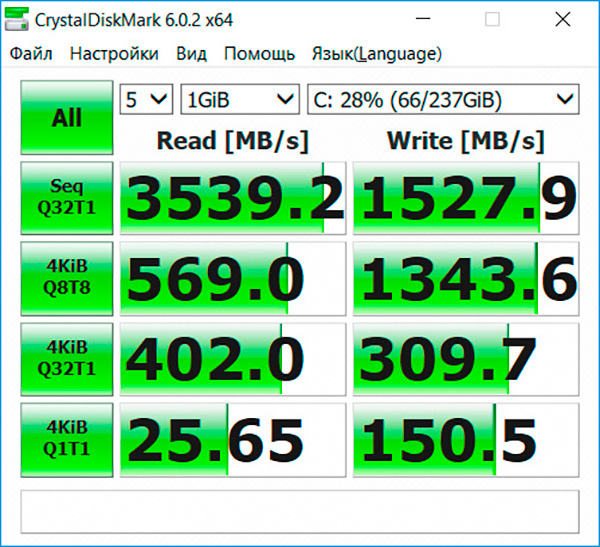Open the Вид menu

[x=191, y=54]
